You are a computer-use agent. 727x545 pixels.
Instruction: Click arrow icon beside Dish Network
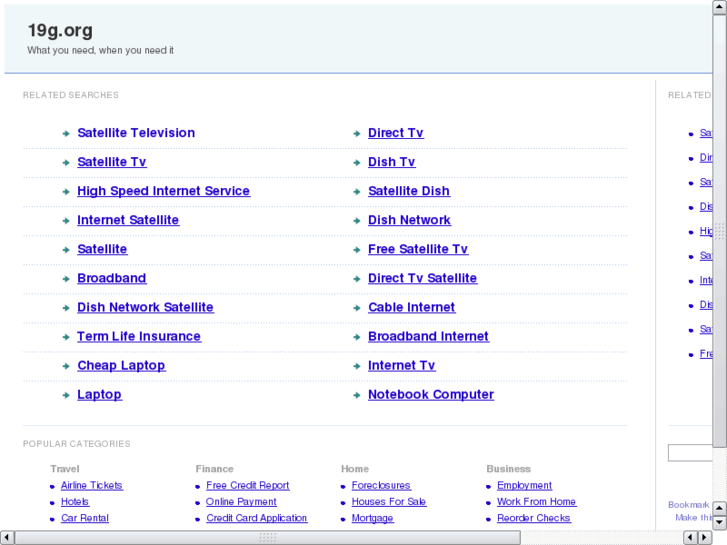click(357, 221)
